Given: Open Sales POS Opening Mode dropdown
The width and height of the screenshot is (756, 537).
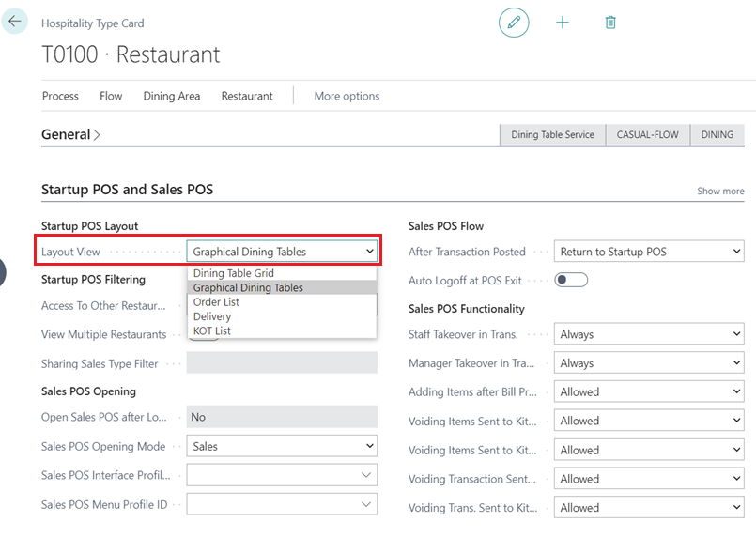Looking at the screenshot, I should [x=282, y=447].
